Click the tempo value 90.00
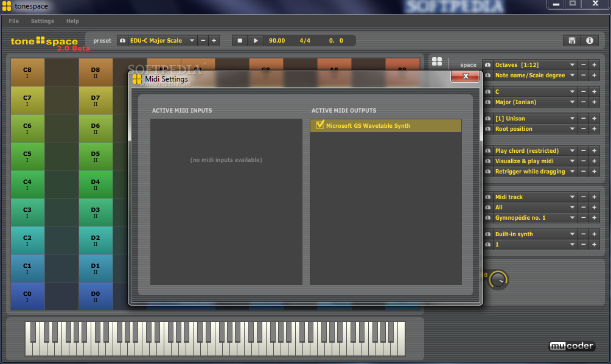The height and width of the screenshot is (364, 611). click(277, 41)
